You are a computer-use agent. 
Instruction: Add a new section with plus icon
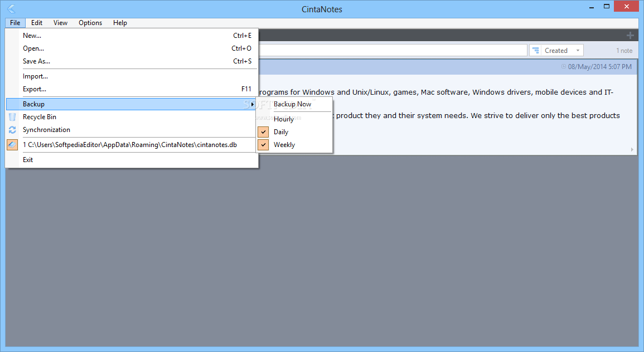pos(630,36)
